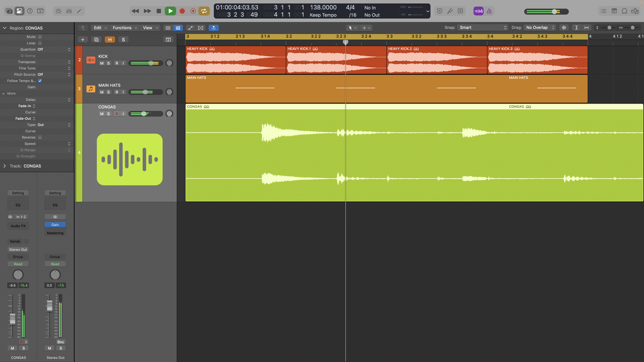The width and height of the screenshot is (644, 362).
Task: Solo the MAIN HATS track
Action: (x=108, y=92)
